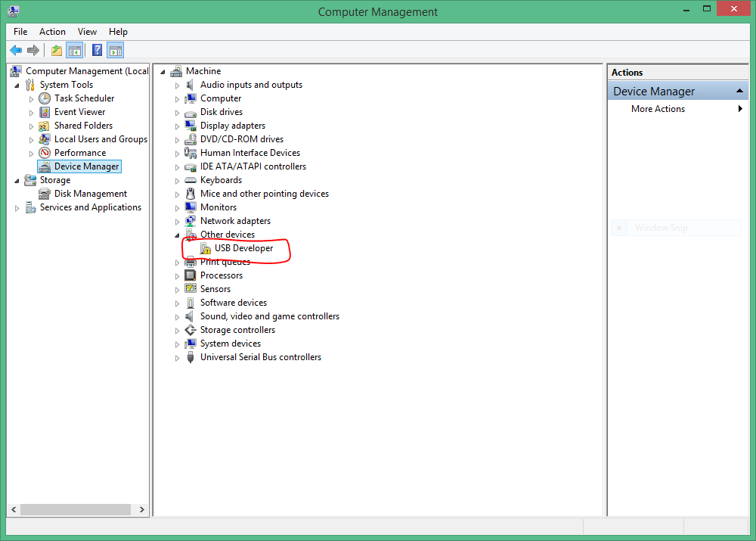The image size is (756, 541).
Task: Expand the Services and Applications node
Action: click(x=17, y=208)
